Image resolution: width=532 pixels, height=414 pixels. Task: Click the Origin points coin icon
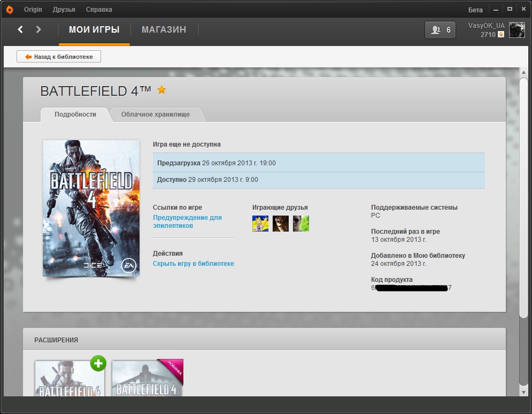[501, 34]
